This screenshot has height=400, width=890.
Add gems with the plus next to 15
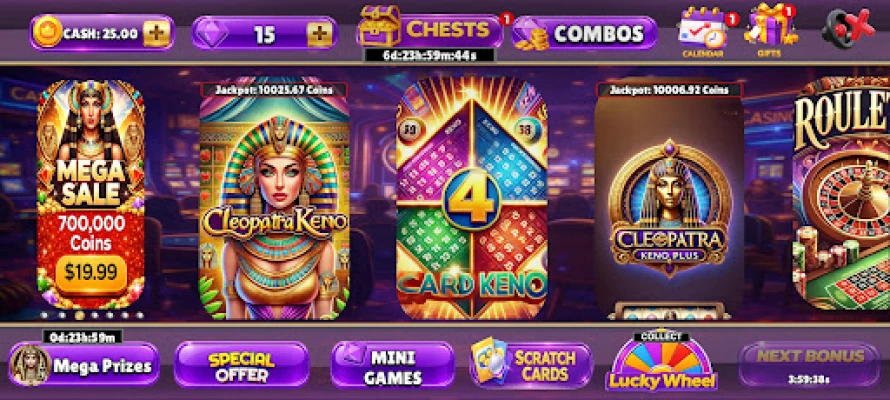320,35
